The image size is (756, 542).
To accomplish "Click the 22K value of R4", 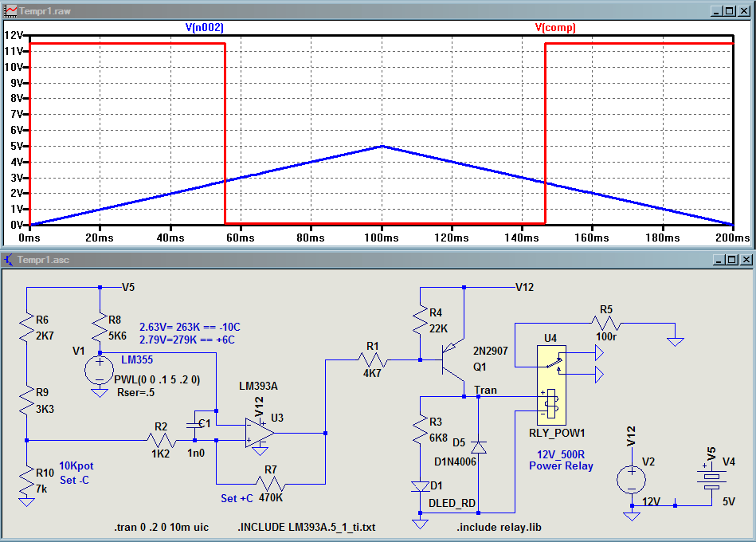I will pos(438,328).
